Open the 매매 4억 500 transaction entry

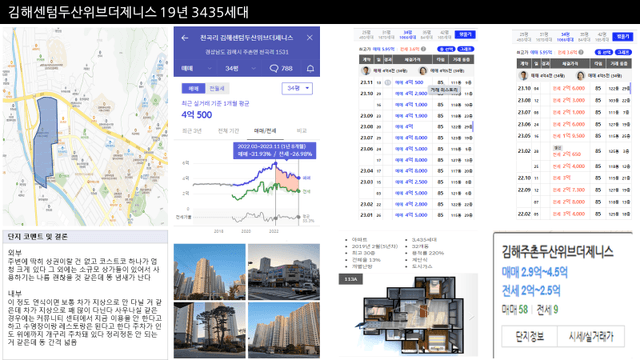click(x=409, y=82)
